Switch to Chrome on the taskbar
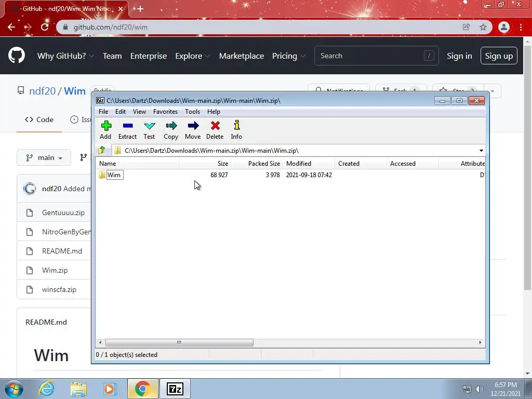 (142, 389)
